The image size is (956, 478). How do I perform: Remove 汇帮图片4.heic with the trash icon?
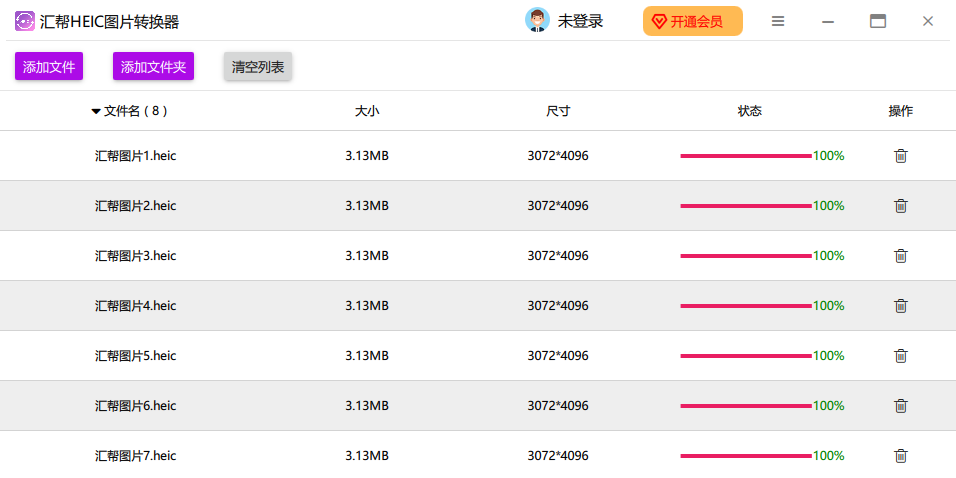[x=900, y=306]
